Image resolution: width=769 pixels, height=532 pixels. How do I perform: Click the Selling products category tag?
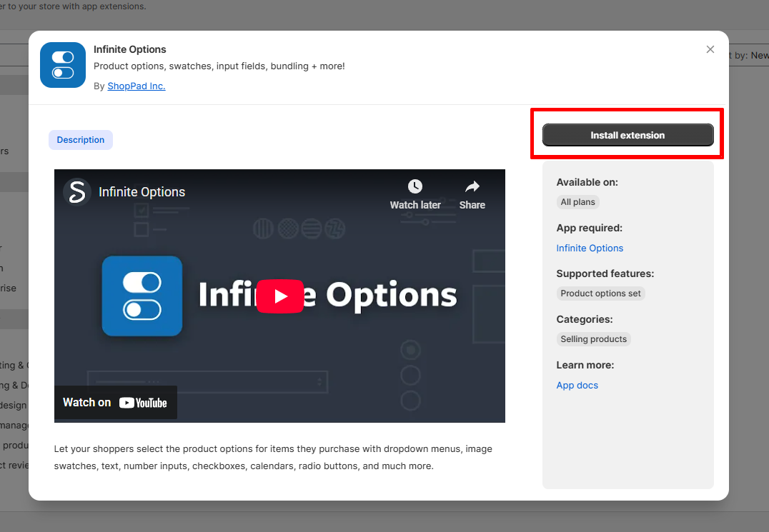[x=593, y=339]
